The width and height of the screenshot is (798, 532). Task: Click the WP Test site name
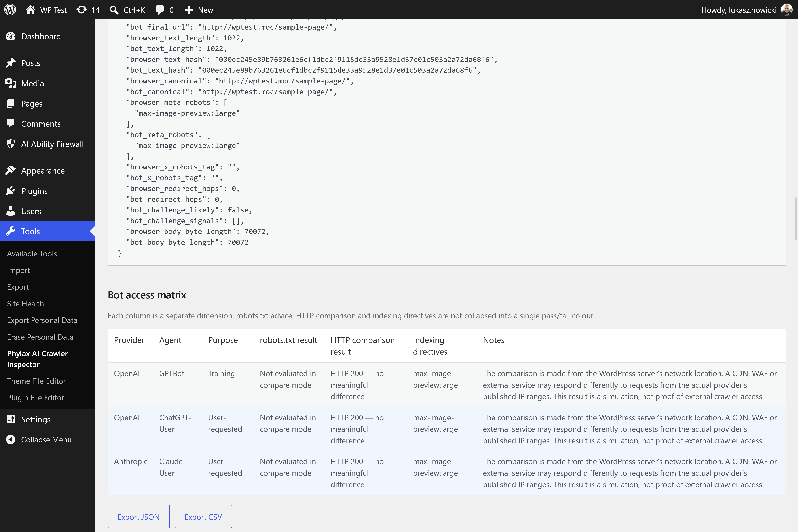(53, 10)
